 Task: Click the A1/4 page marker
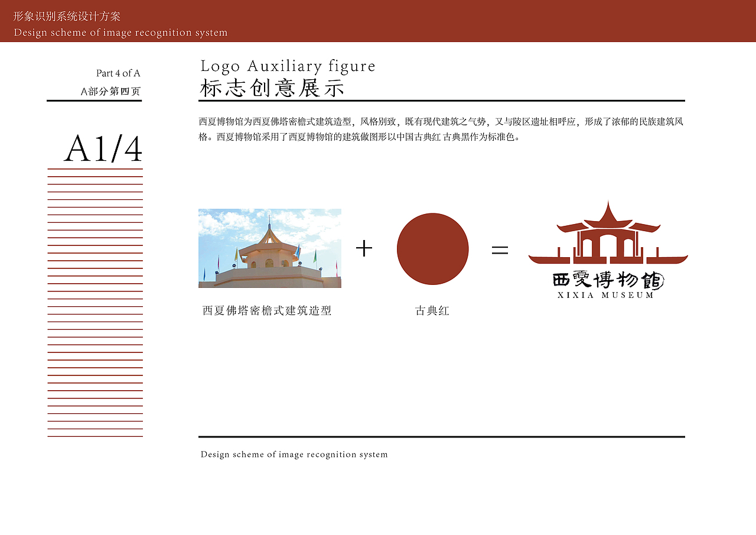(x=105, y=148)
